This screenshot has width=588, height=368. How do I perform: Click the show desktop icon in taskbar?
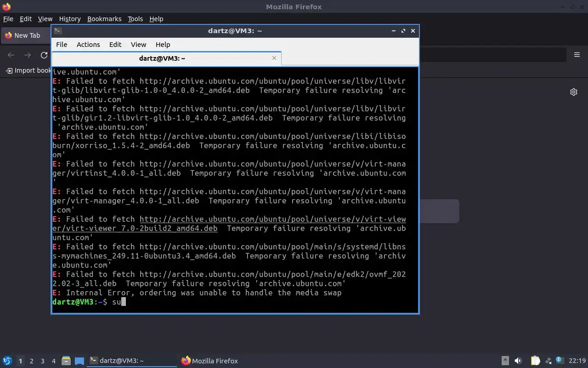[x=79, y=361]
